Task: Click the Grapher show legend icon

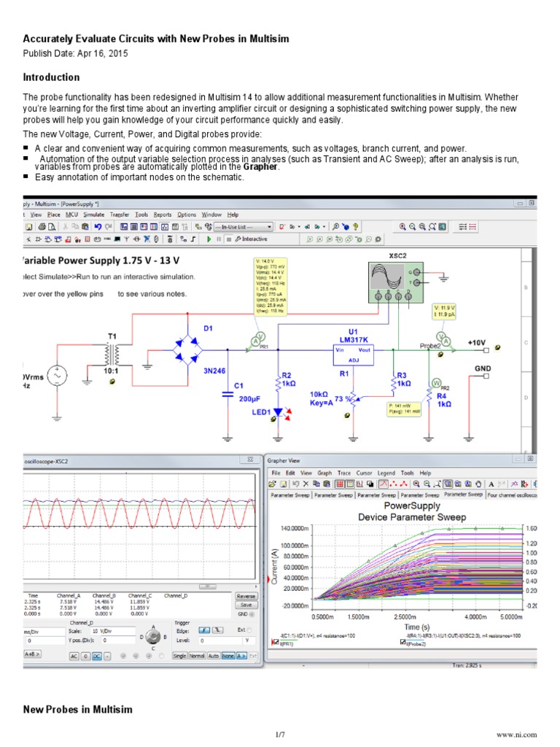Action: coord(350,484)
